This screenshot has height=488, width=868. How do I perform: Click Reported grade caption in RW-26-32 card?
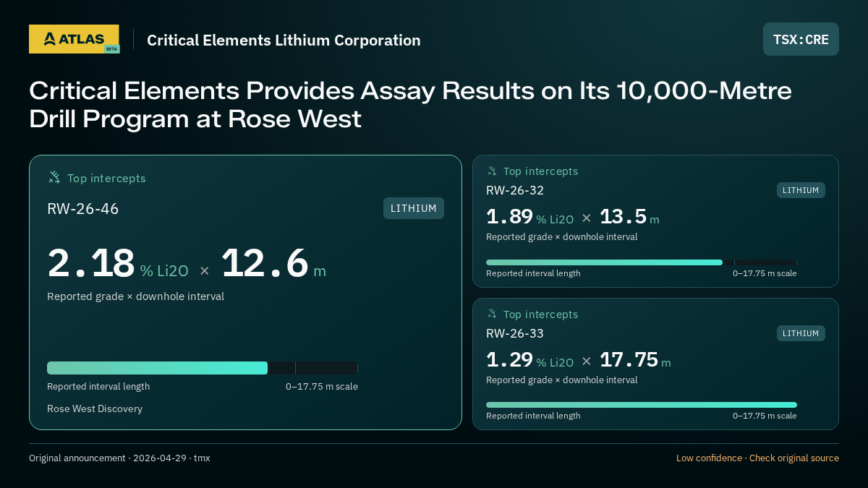(562, 236)
